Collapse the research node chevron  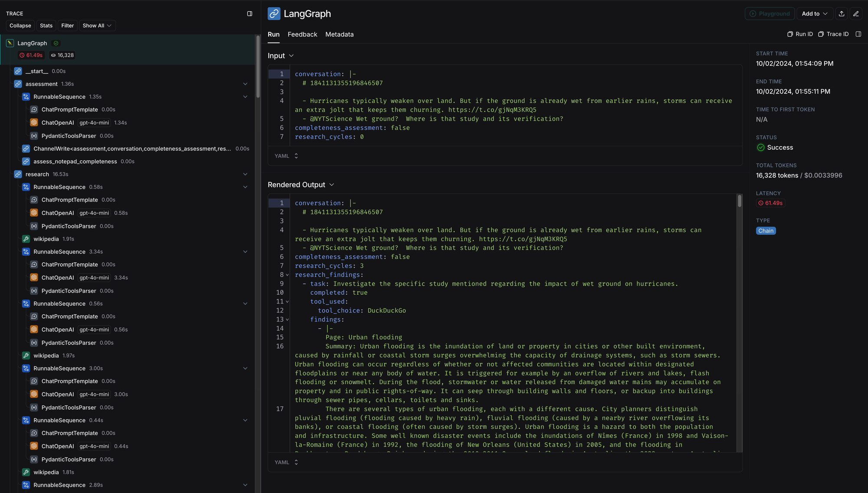(245, 174)
